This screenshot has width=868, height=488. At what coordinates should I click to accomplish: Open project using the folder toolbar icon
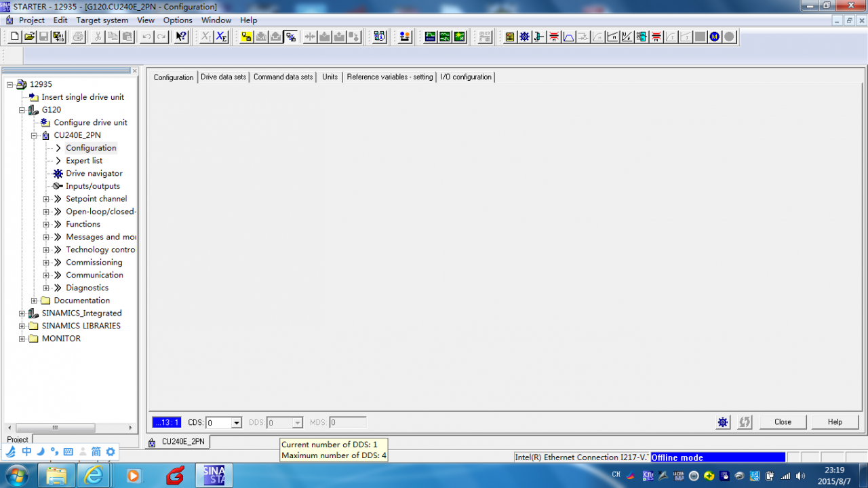[29, 37]
